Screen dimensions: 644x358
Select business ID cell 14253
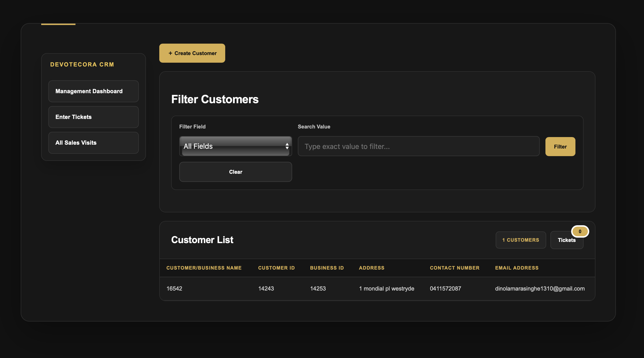[318, 288]
